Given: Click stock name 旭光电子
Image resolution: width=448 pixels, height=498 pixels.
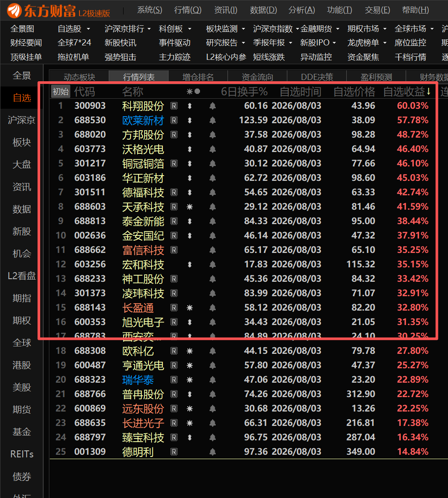Looking at the screenshot, I should 143,322.
